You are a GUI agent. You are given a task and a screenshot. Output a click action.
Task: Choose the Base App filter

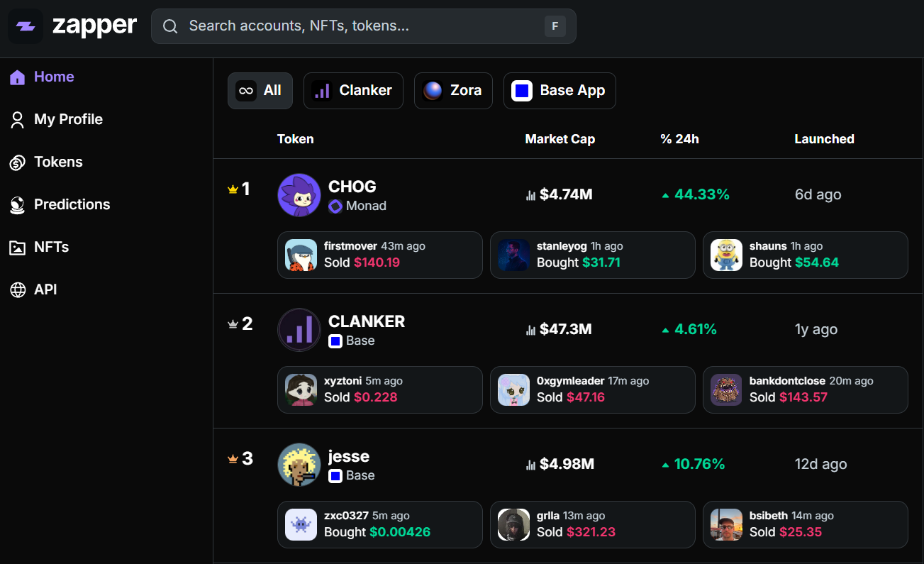pos(560,91)
